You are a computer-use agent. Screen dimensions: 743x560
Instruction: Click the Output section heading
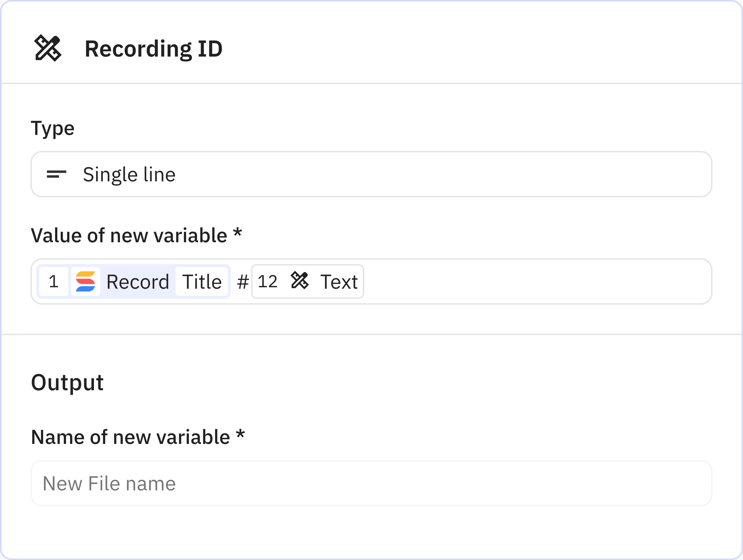[x=67, y=381]
